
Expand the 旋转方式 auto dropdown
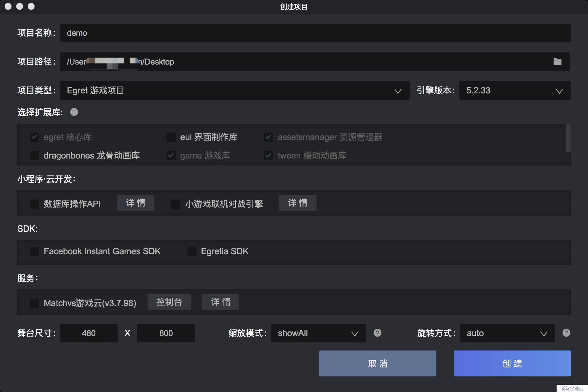pyautogui.click(x=507, y=333)
